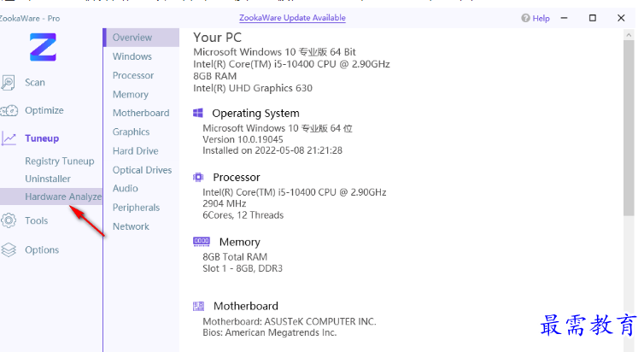Viewport: 644px width, 352px height.
Task: Open Registry Tuneup
Action: [x=60, y=161]
